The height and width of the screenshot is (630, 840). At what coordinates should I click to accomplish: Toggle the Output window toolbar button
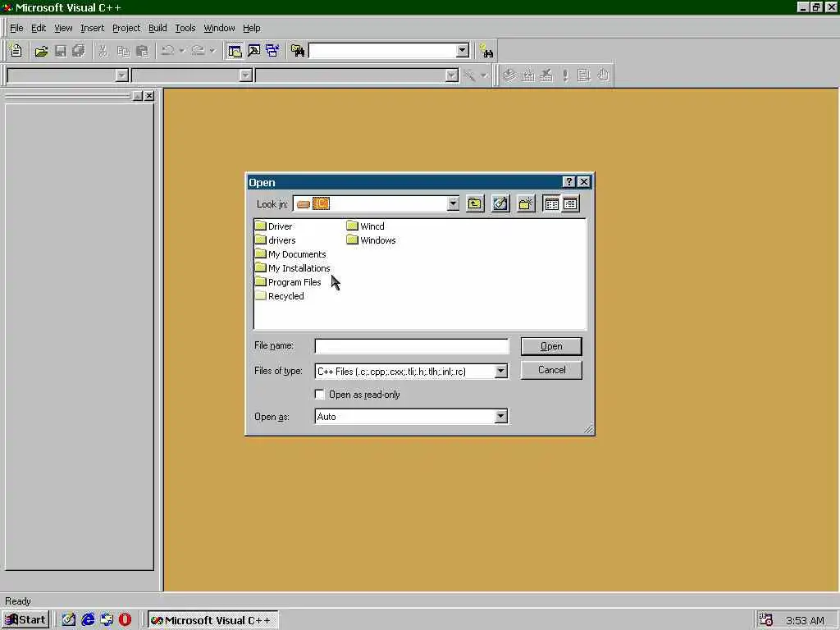[x=254, y=51]
